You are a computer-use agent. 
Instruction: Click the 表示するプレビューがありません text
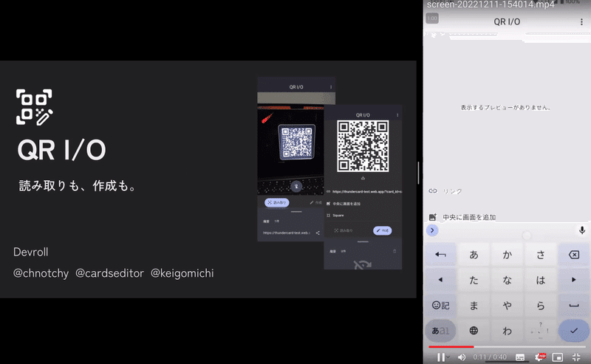click(x=505, y=107)
